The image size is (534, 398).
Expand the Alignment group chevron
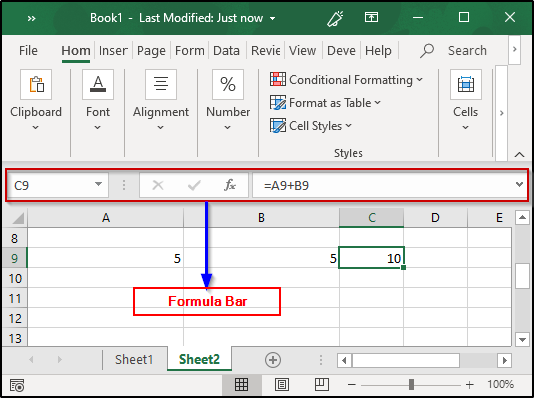point(160,128)
